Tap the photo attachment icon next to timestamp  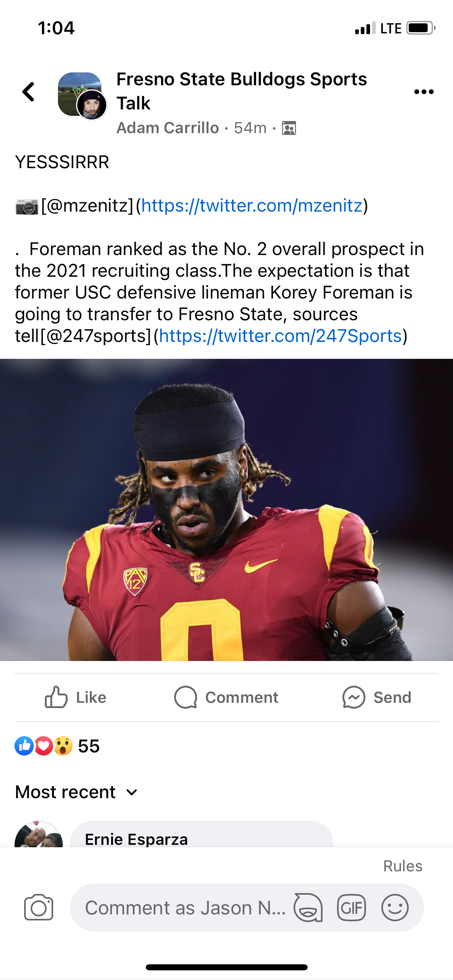[289, 128]
